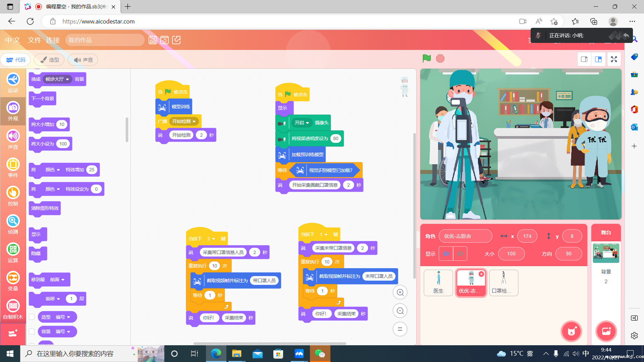This screenshot has height=362, width=644.
Task: Select the 医生 sprite thumbnail
Action: [x=438, y=282]
